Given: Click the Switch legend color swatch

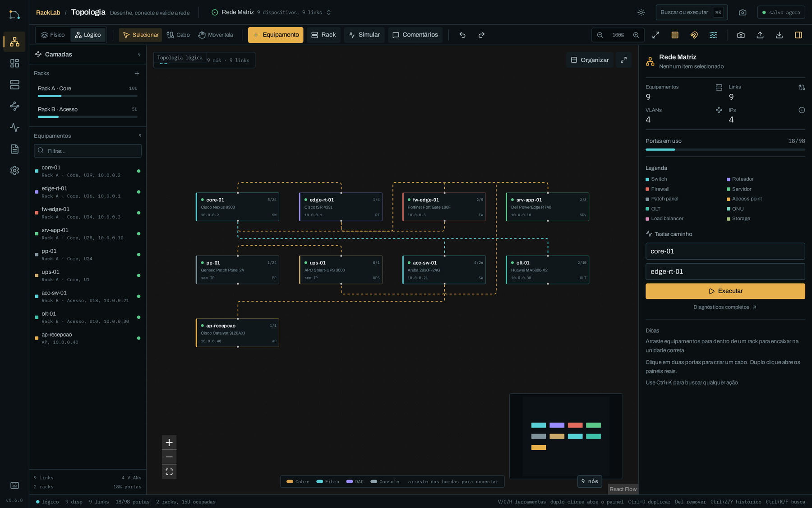Looking at the screenshot, I should point(647,179).
